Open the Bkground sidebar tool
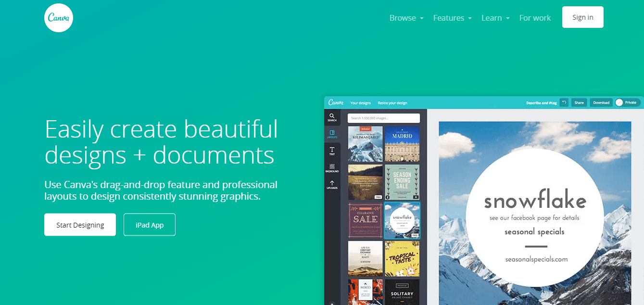 (332, 168)
